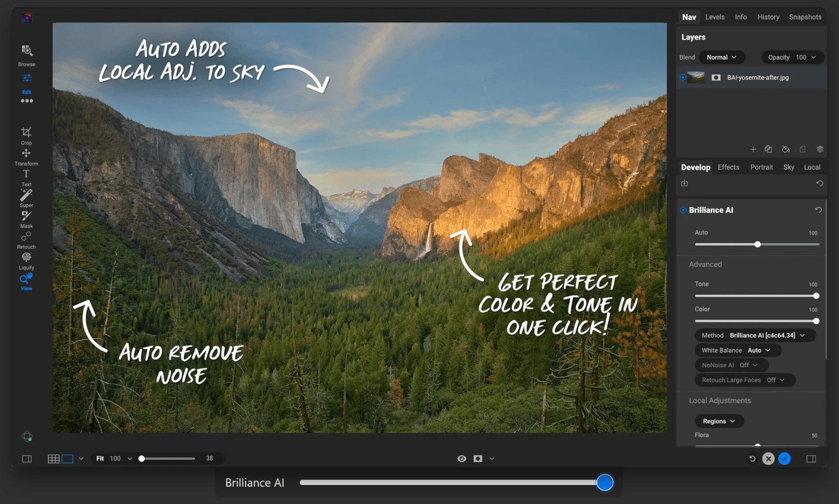Viewport: 839px width, 504px height.
Task: Select the Liquify tool
Action: [x=26, y=261]
